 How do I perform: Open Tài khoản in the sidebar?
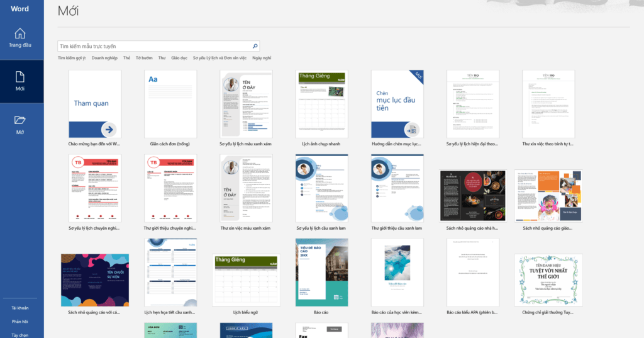[x=20, y=308]
